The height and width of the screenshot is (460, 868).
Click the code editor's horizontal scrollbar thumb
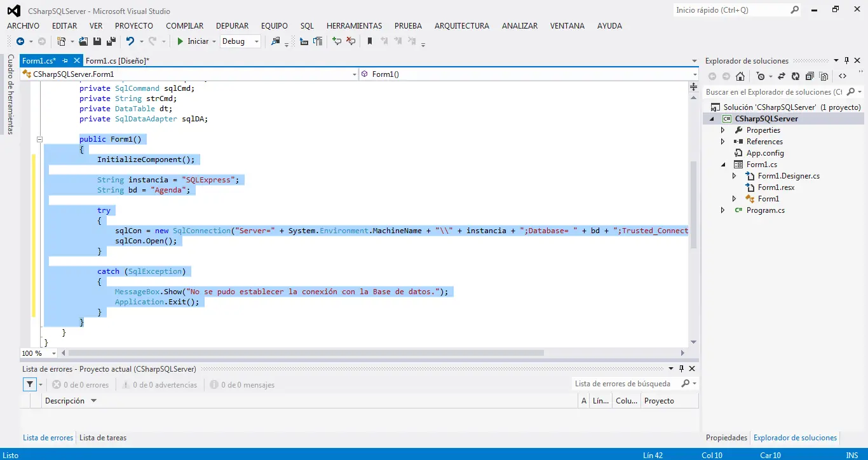pyautogui.click(x=306, y=353)
